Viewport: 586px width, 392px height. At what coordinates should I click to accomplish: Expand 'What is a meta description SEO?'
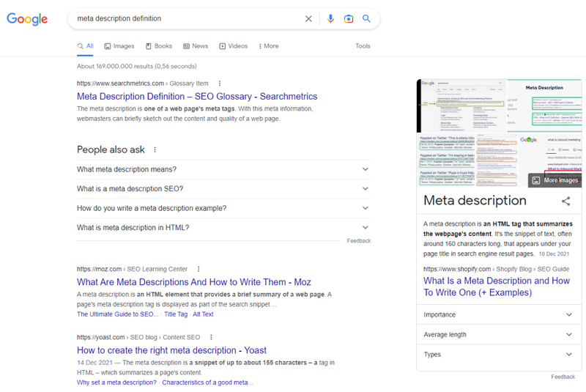tap(223, 189)
